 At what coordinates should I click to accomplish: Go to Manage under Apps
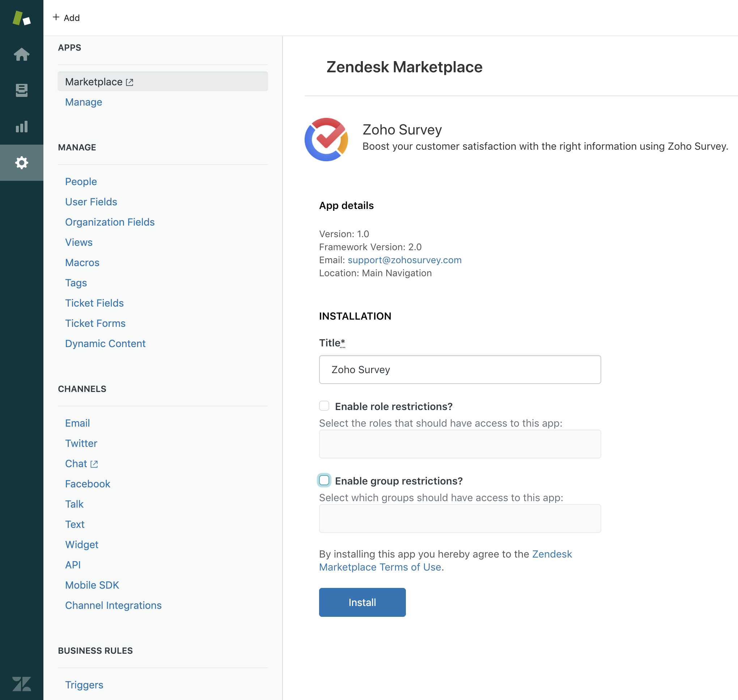point(84,102)
